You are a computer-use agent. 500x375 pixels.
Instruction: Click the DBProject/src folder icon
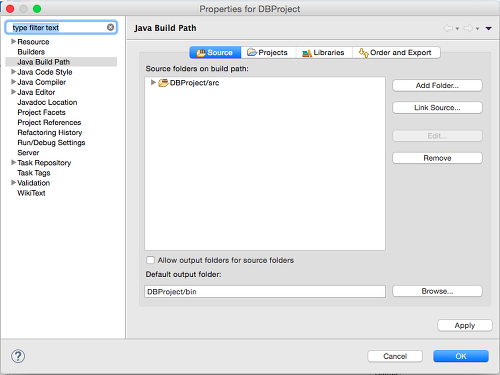(163, 83)
